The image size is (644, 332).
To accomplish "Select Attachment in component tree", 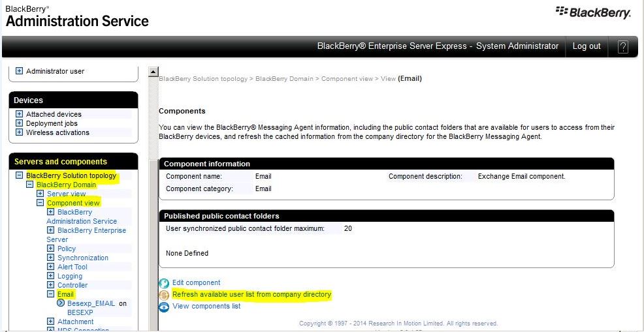I will [x=75, y=322].
